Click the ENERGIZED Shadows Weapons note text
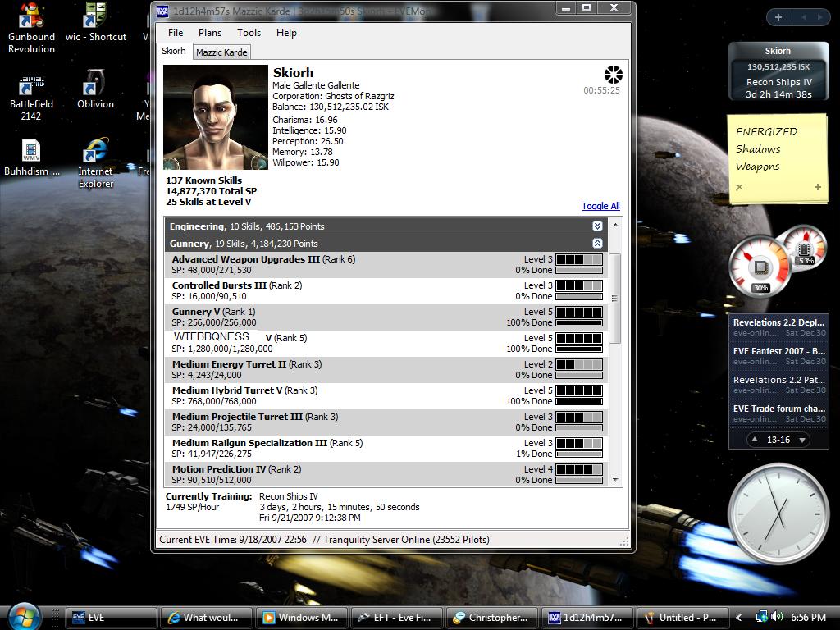This screenshot has width=840, height=630. [x=766, y=149]
